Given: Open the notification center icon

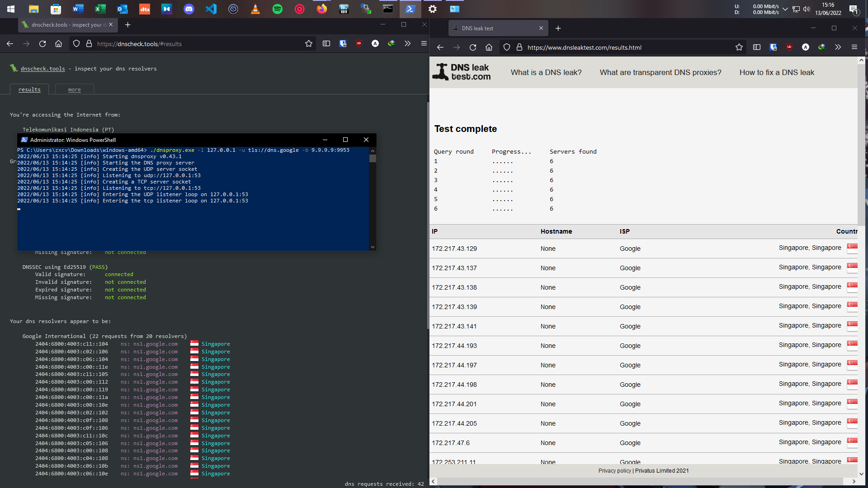Looking at the screenshot, I should point(853,9).
